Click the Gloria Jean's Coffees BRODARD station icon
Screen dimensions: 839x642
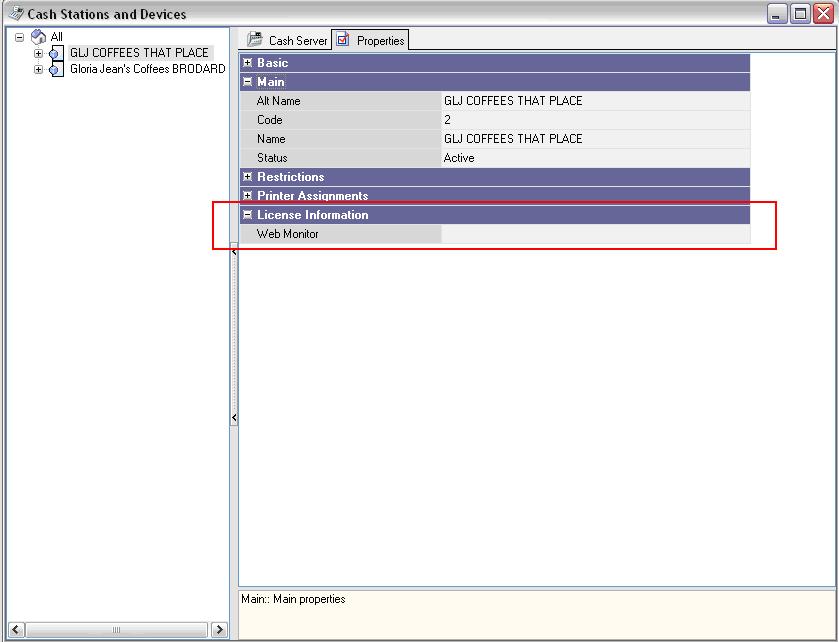pyautogui.click(x=56, y=70)
